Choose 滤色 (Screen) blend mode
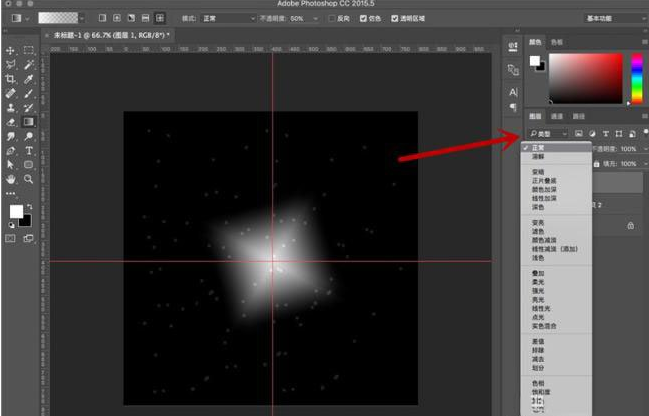This screenshot has height=416, width=649. tap(556, 231)
